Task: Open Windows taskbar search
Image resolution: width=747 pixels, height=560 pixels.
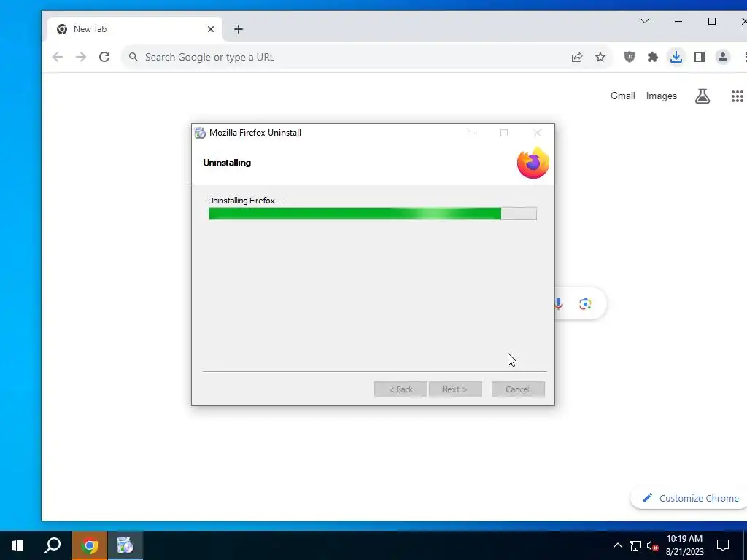Action: pyautogui.click(x=53, y=545)
